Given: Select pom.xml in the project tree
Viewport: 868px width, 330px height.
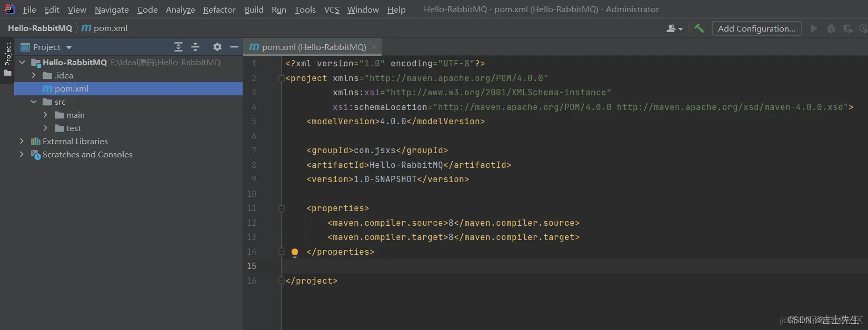Looking at the screenshot, I should 128,88.
